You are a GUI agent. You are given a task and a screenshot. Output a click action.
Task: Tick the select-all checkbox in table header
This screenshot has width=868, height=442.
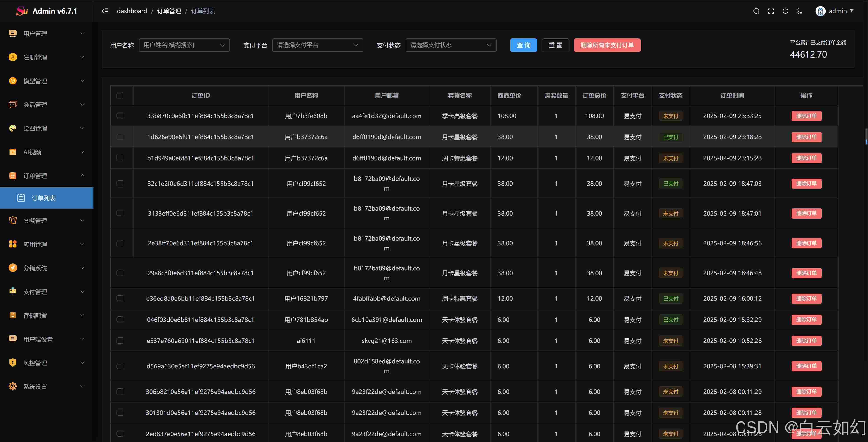[120, 95]
